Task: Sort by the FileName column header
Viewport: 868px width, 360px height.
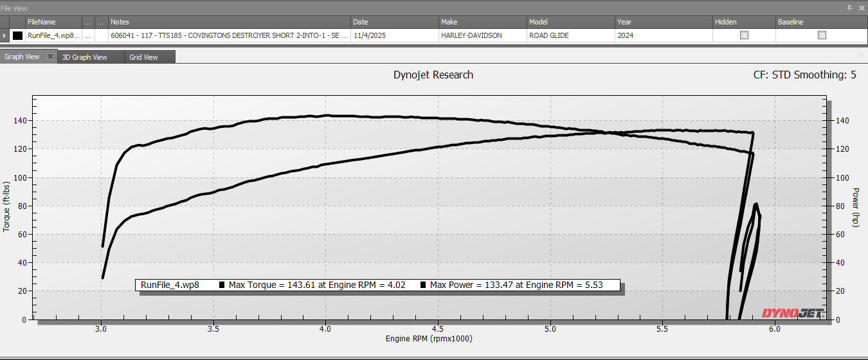Action: pos(54,22)
